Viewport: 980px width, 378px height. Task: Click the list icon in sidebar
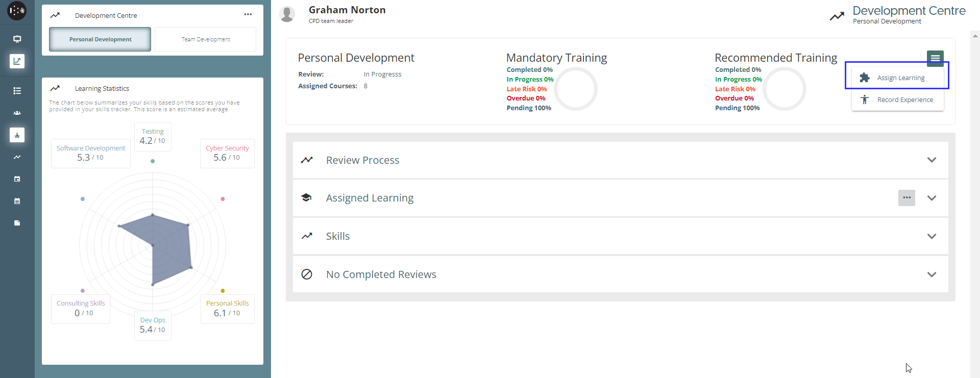tap(17, 91)
